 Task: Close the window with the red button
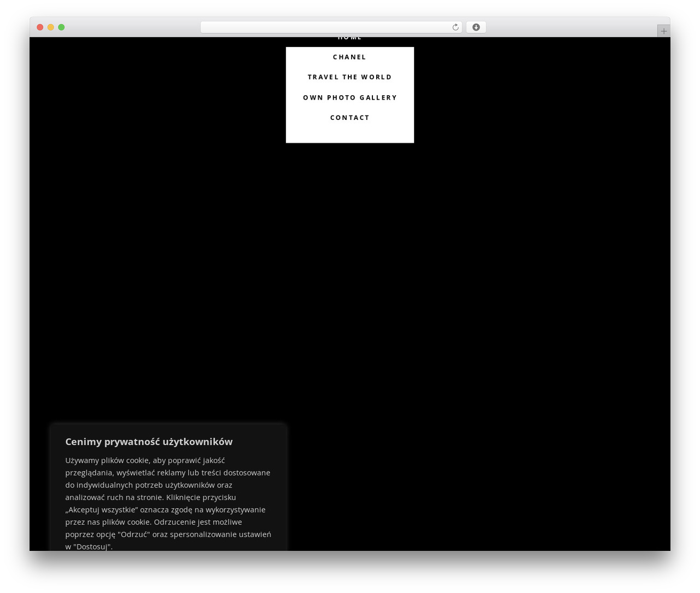(x=40, y=27)
